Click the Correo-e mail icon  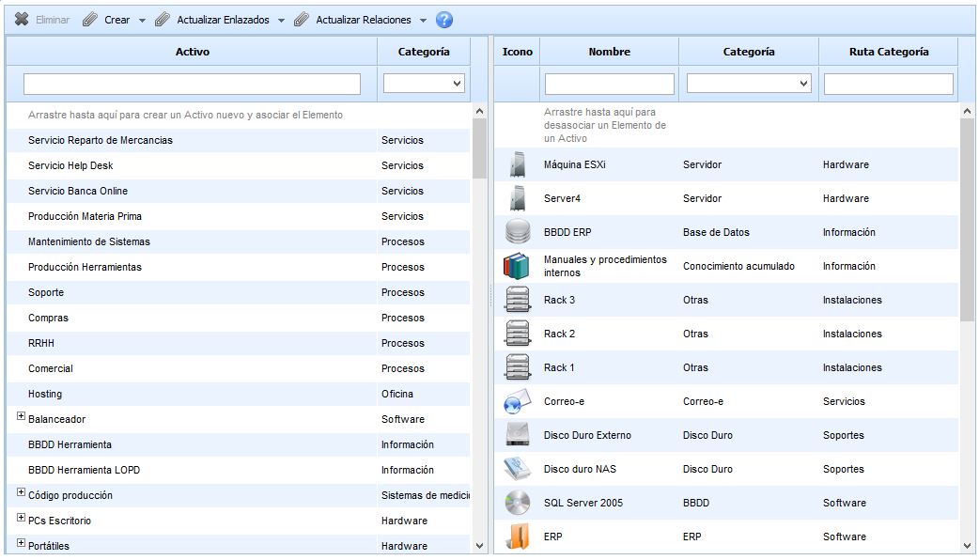tap(517, 402)
